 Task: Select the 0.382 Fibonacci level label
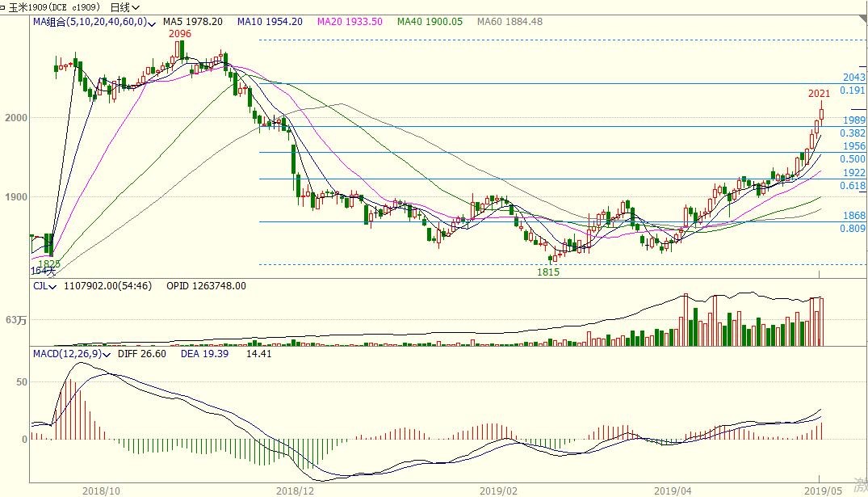coord(853,133)
